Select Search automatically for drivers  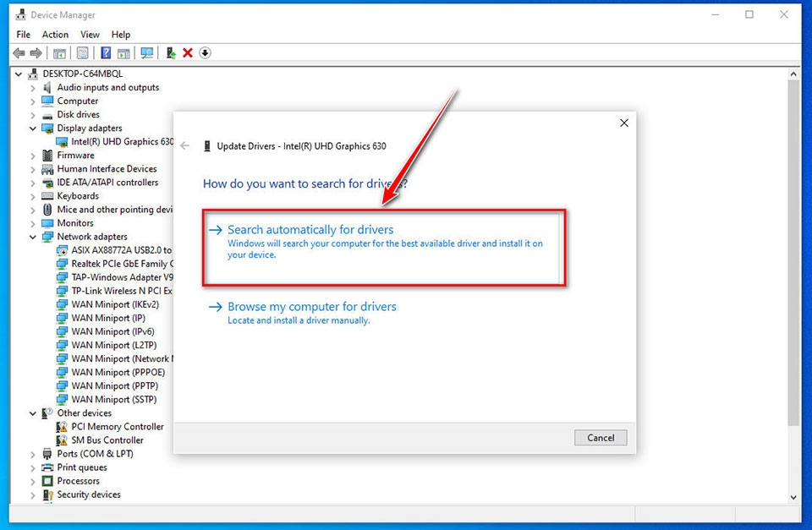click(311, 228)
